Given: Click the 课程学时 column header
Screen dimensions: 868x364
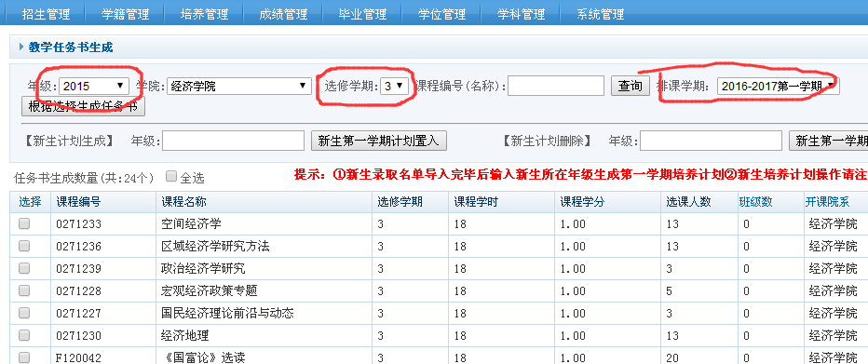Looking at the screenshot, I should tap(476, 202).
